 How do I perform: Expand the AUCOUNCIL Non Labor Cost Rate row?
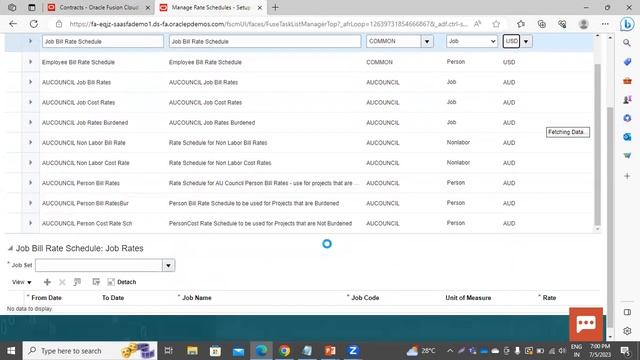(30, 162)
